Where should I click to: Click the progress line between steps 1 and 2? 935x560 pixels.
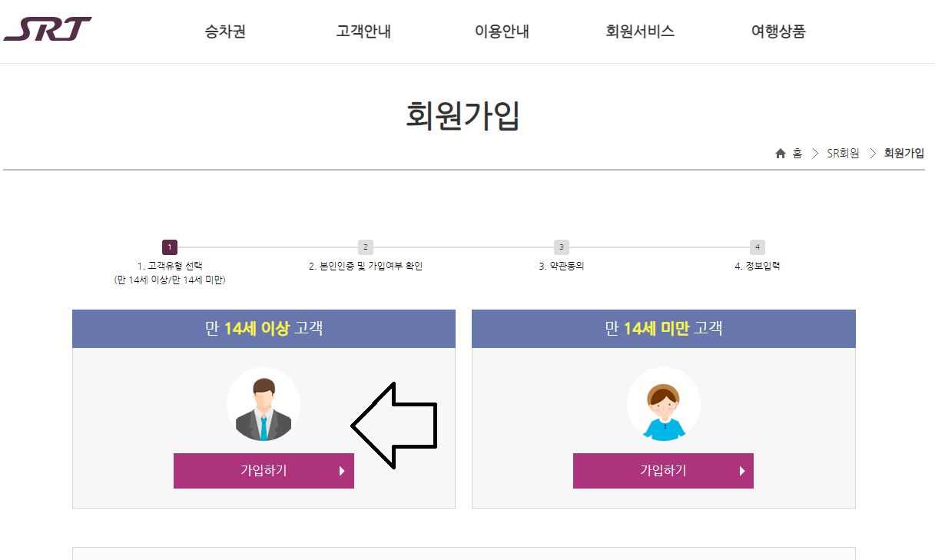pyautogui.click(x=267, y=247)
